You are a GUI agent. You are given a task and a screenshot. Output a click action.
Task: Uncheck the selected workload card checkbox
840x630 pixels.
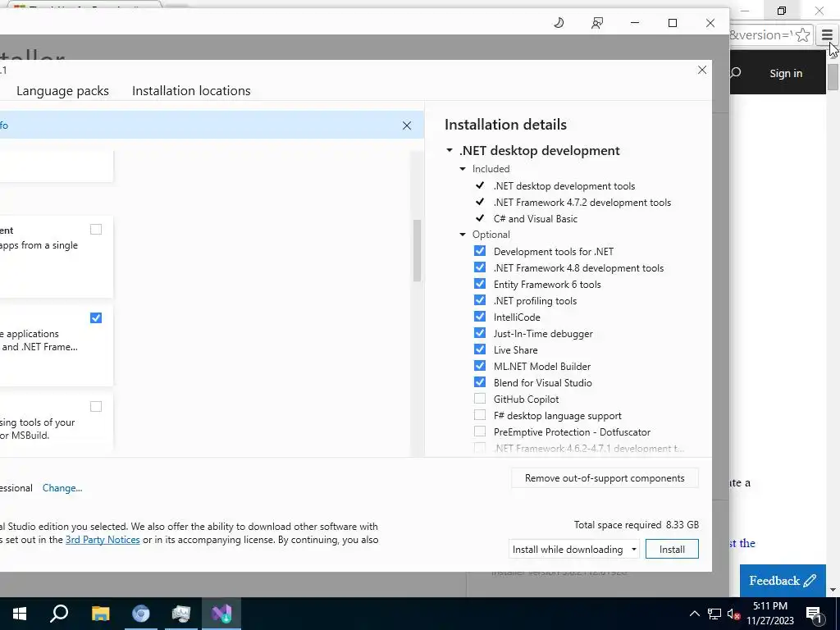tap(96, 317)
